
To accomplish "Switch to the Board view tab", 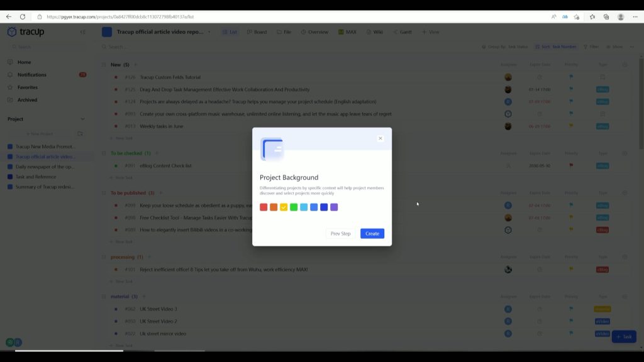I will (257, 32).
